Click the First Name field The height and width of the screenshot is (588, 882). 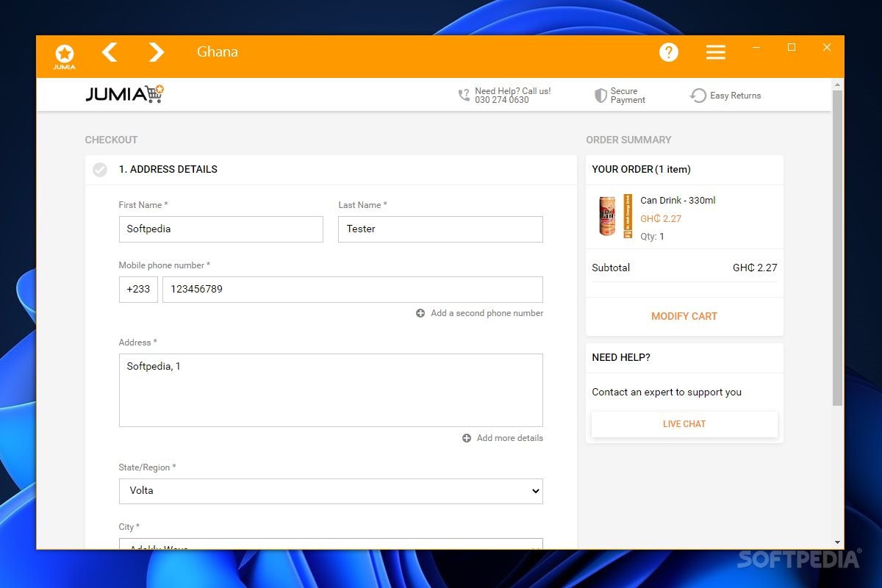point(220,229)
